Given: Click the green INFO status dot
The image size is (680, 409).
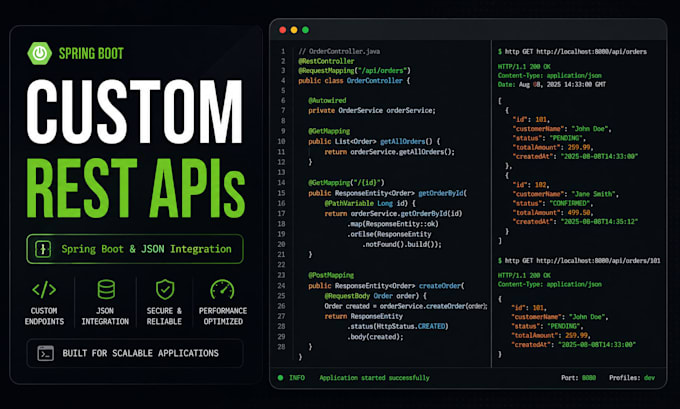Looking at the screenshot, I should (281, 378).
